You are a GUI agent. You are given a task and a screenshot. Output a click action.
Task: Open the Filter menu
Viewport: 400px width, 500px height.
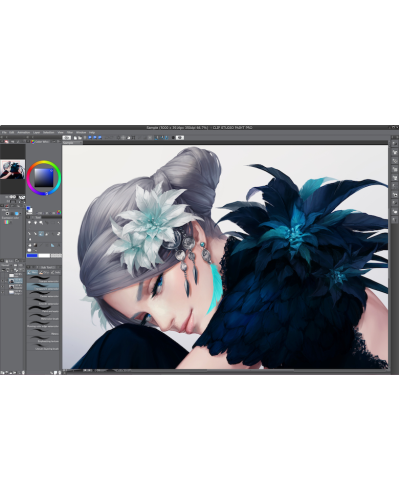point(70,132)
